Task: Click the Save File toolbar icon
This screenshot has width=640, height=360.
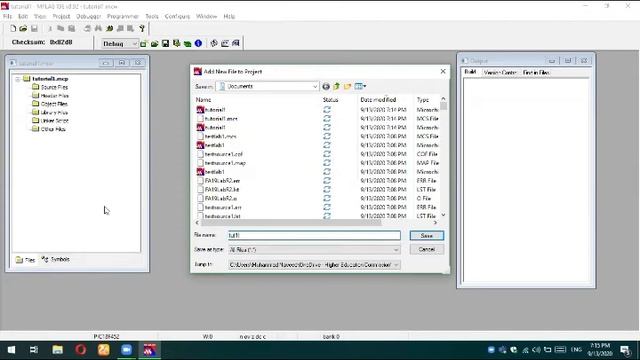Action: pyautogui.click(x=34, y=29)
